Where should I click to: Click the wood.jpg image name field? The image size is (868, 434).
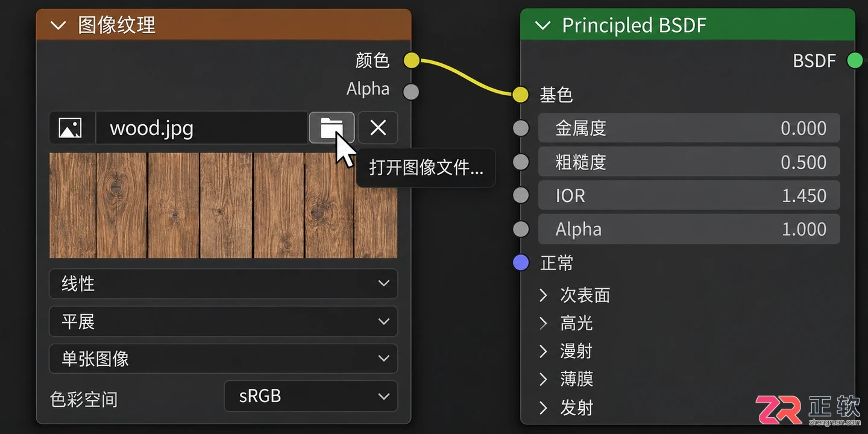202,128
